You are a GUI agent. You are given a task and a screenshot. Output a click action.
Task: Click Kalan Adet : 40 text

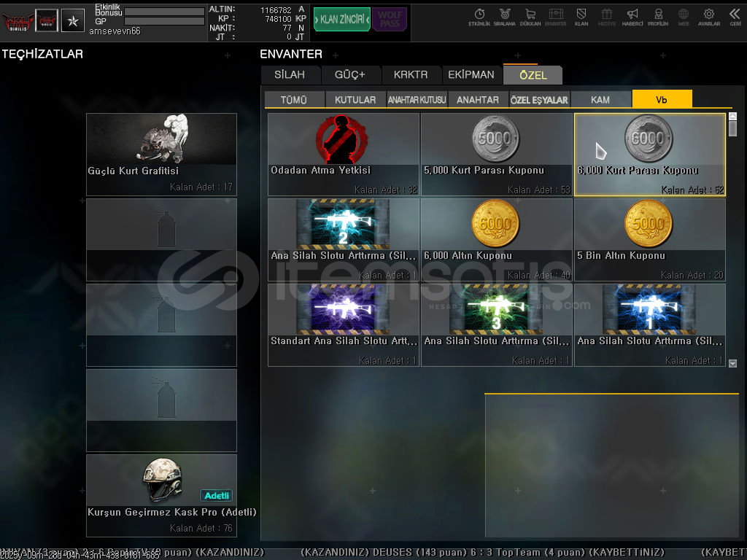539,275
